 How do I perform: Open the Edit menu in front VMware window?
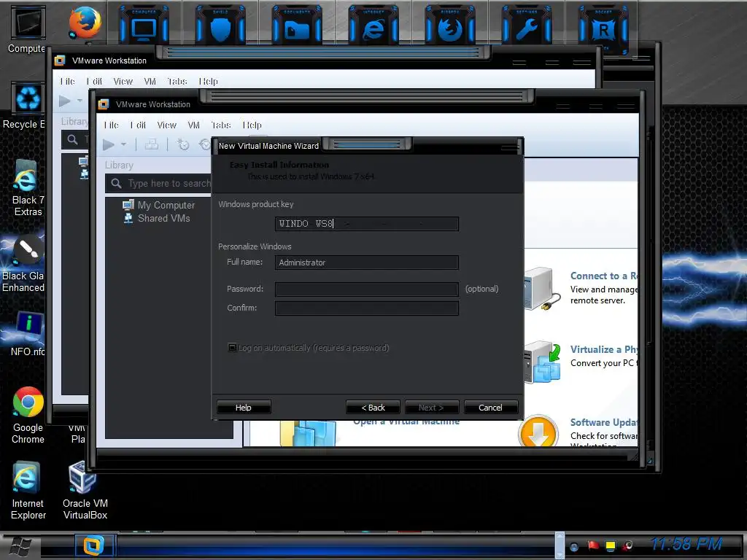click(138, 125)
